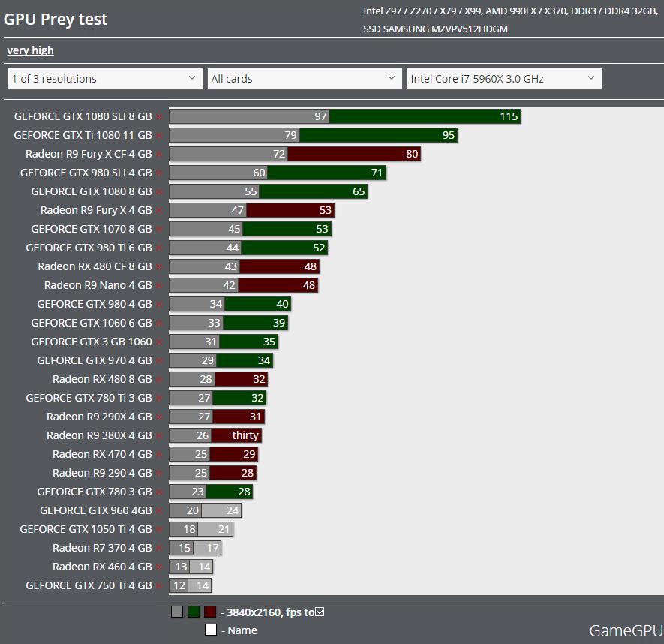Remove Radeon RX 460 4 GB using X icon
The image size is (664, 644).
coord(159,567)
